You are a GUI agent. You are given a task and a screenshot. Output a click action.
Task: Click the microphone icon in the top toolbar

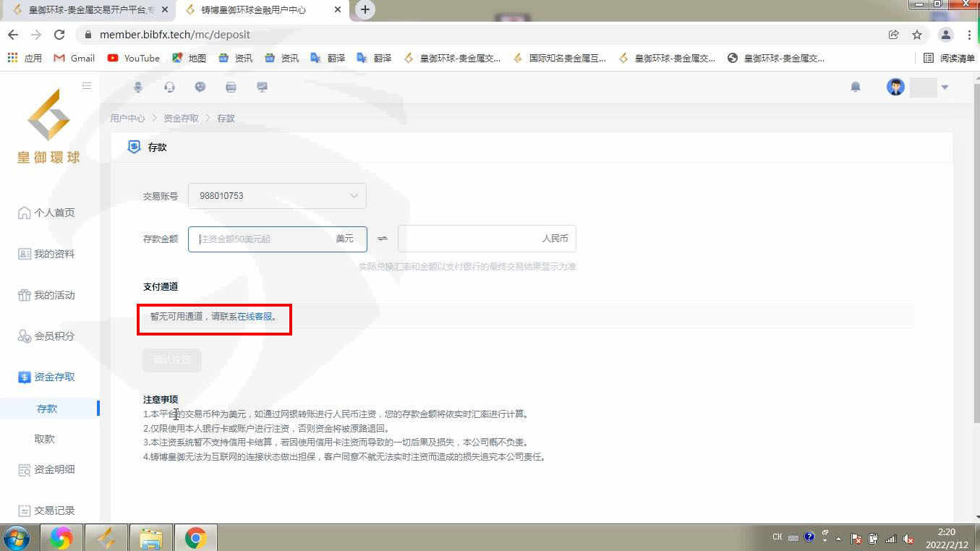[138, 87]
